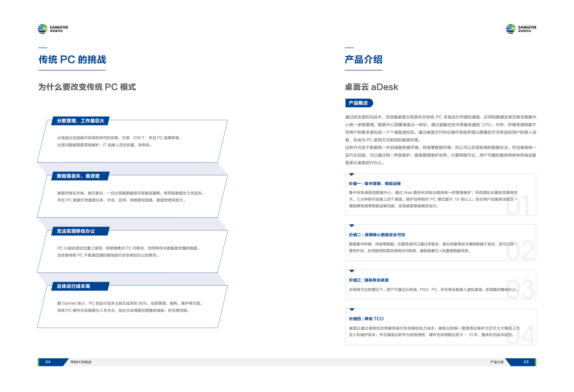Image resolution: width=574 pixels, height=392 pixels.
Task: Select the heading 产品介绍
Action: [363, 60]
